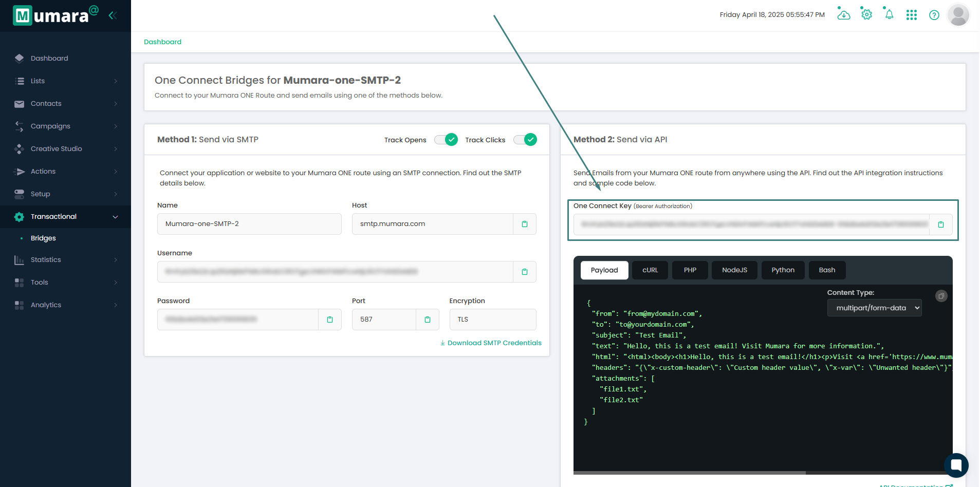The width and height of the screenshot is (980, 487).
Task: Click the Port 587 field
Action: pyautogui.click(x=384, y=320)
